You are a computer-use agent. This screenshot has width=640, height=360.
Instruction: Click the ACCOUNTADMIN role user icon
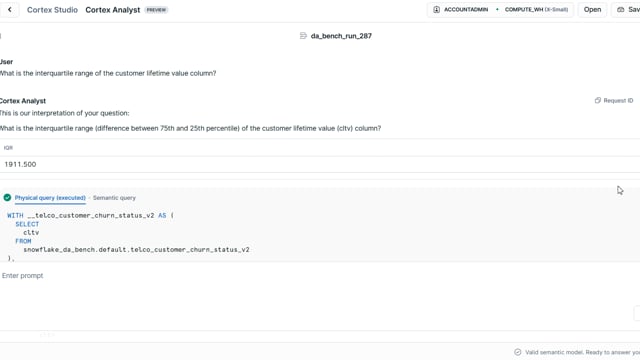(x=436, y=9)
